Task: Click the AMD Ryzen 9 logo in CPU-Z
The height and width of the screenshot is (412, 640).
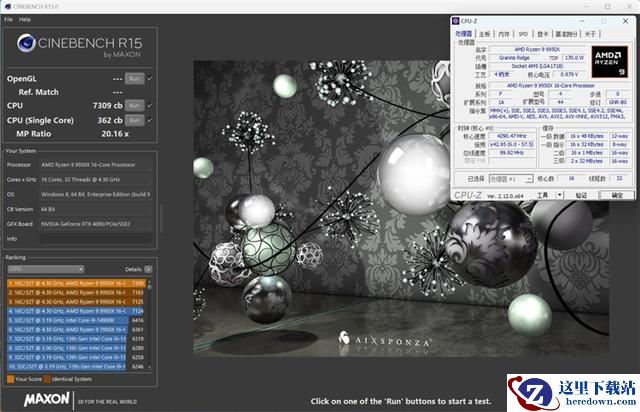Action: coord(609,62)
